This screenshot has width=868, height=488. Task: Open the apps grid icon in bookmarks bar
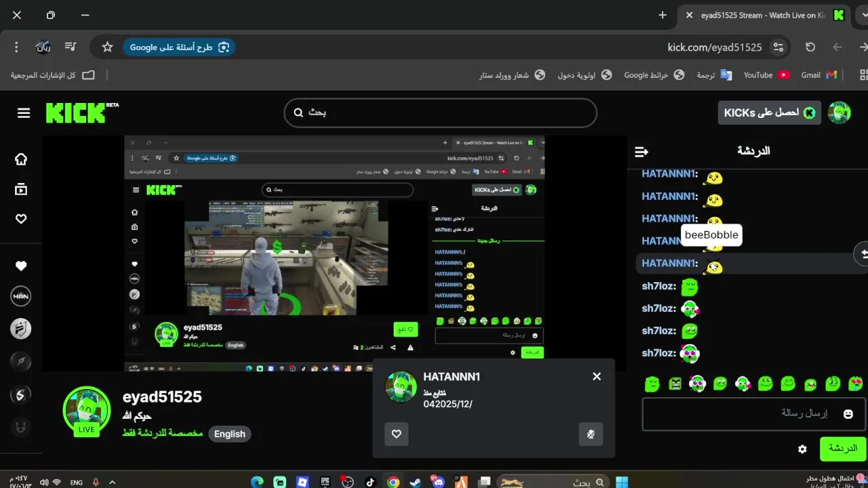(x=863, y=75)
